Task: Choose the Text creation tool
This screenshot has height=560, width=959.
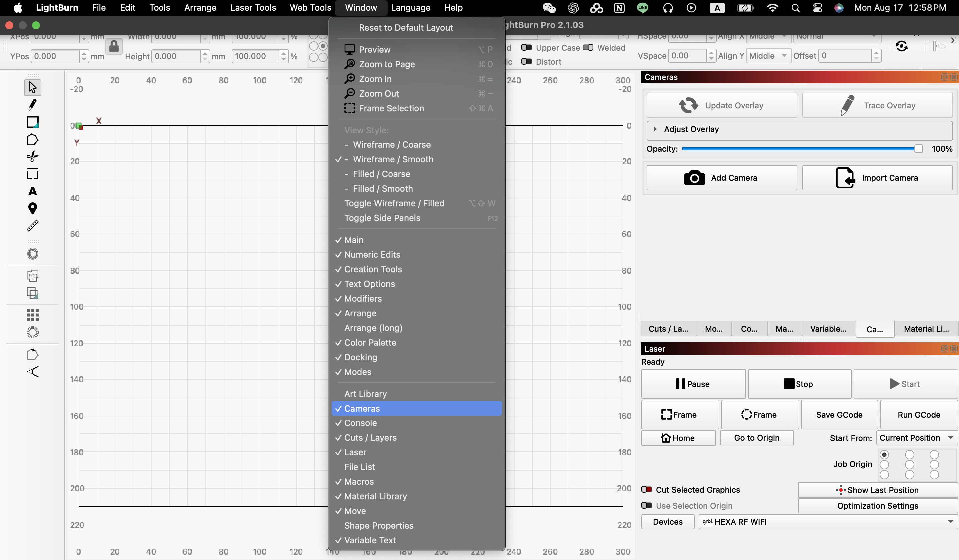Action: [32, 191]
